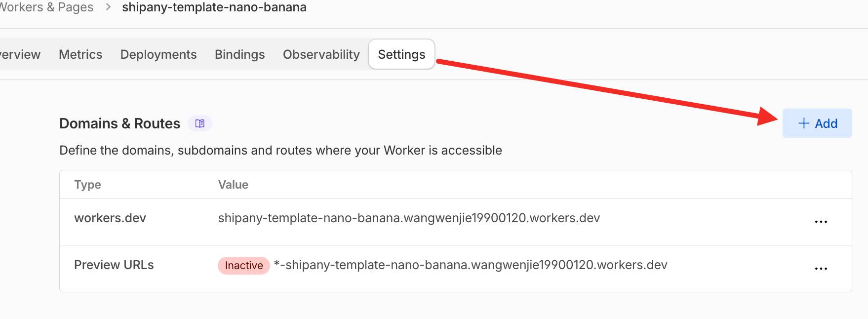Open the three-dot menu for the workers.dev row
This screenshot has height=319, width=868.
pos(821,222)
